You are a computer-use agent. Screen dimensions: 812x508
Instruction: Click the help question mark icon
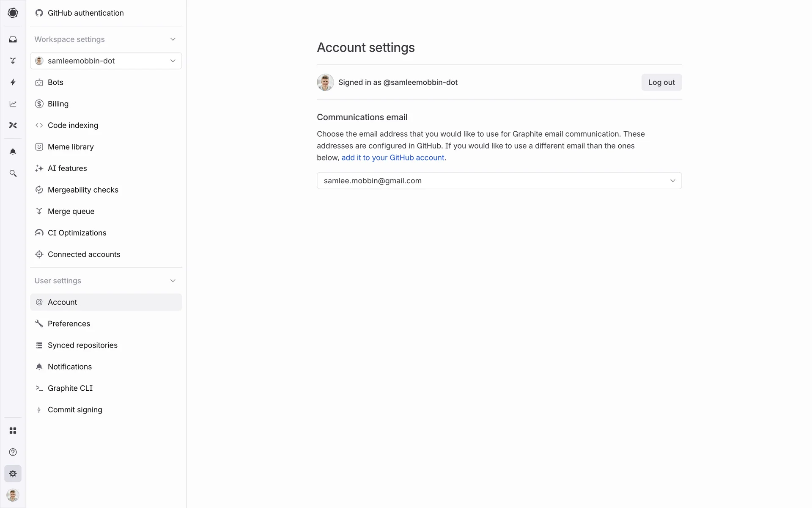click(13, 452)
